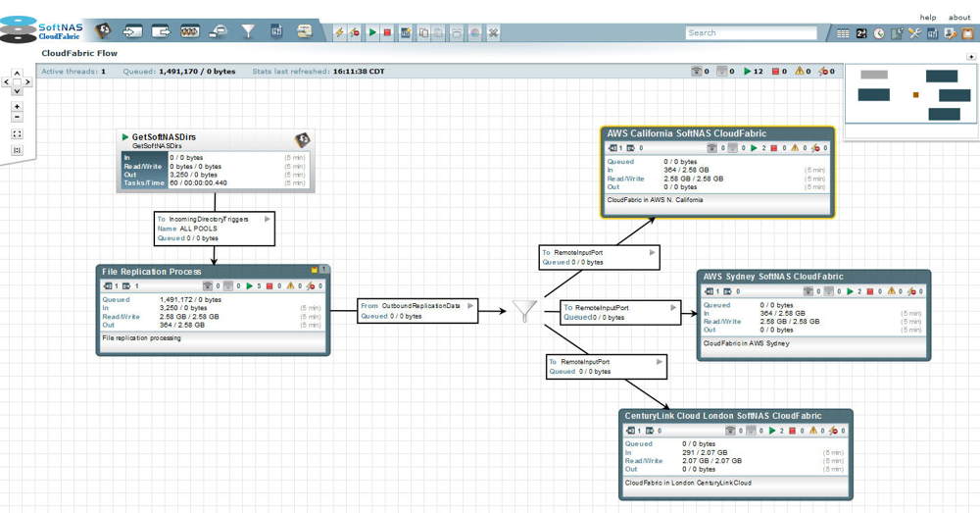
Task: Open the Bulletin Board icon
Action: pos(967,33)
